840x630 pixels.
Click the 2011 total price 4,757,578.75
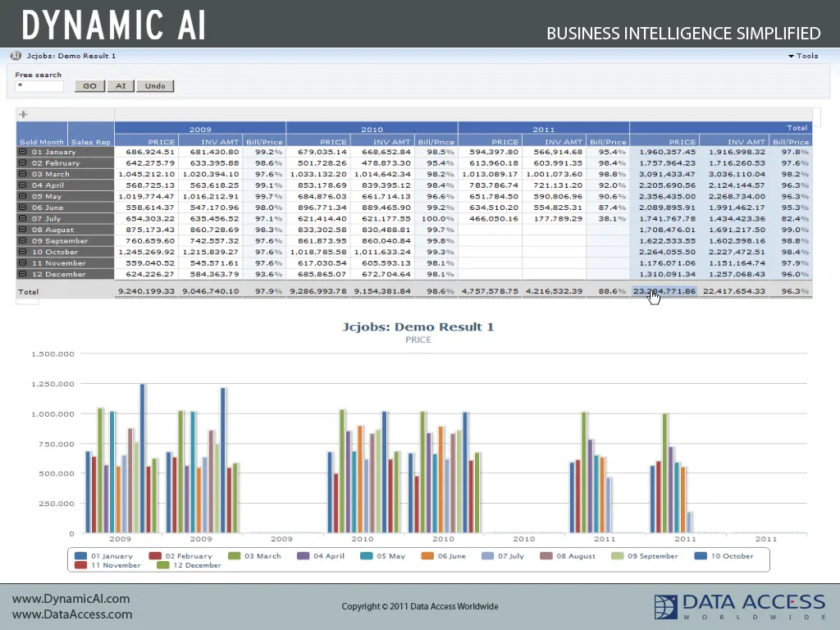(x=490, y=291)
